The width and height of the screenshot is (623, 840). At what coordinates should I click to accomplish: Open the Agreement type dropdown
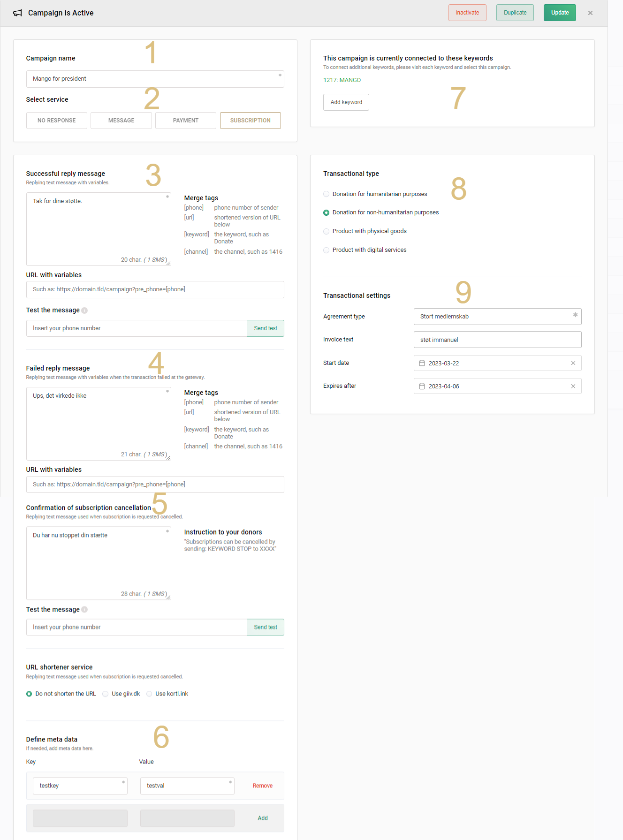[497, 317]
